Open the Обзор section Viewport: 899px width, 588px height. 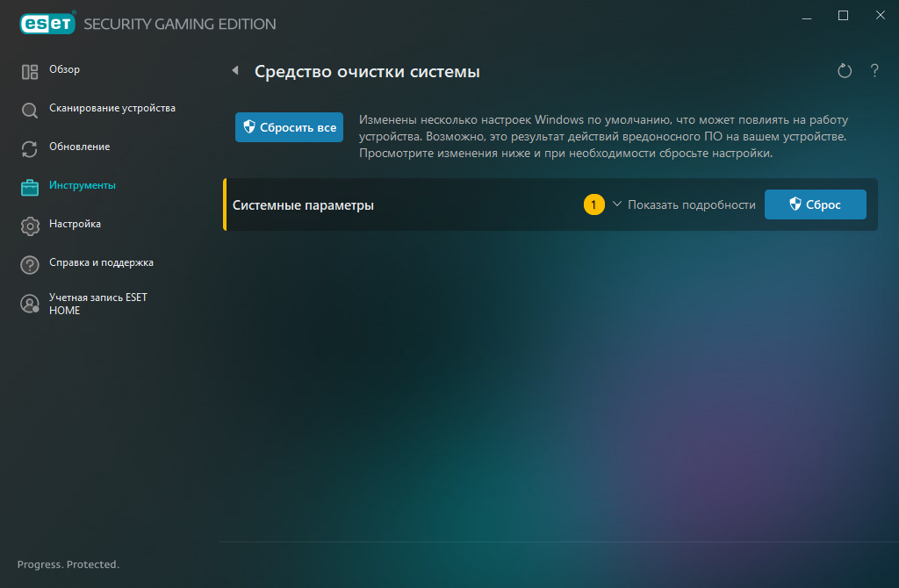click(x=64, y=69)
